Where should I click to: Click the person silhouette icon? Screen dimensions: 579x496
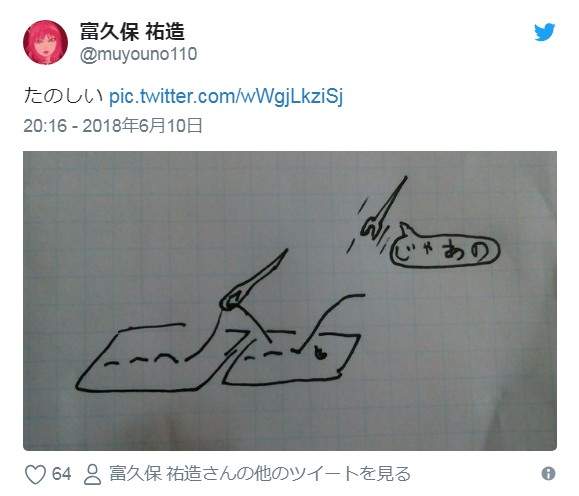tap(92, 474)
